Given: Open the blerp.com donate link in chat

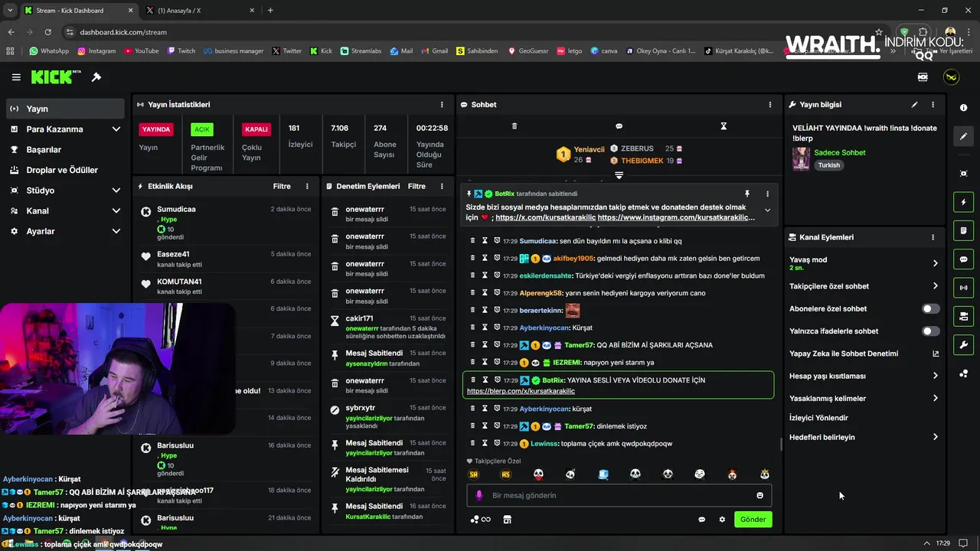Looking at the screenshot, I should click(521, 391).
